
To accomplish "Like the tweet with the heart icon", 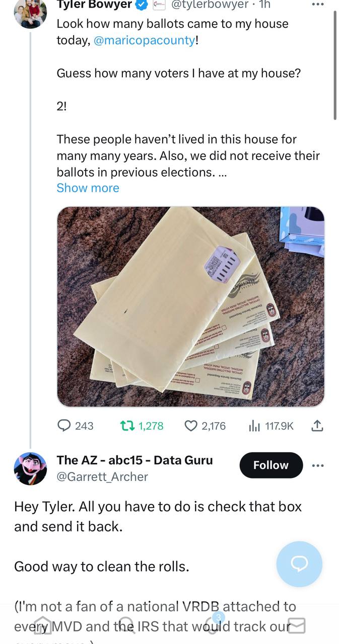I will pyautogui.click(x=191, y=426).
